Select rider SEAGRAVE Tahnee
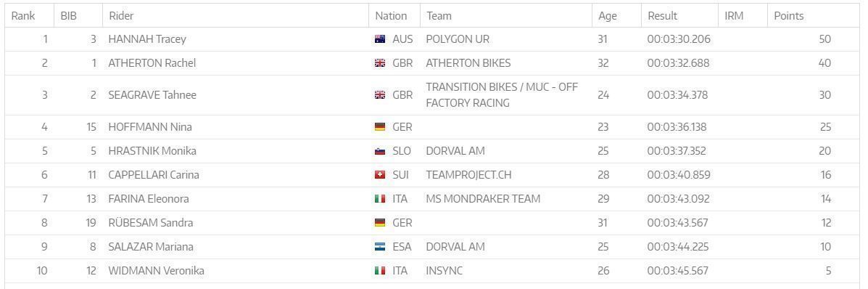This screenshot has width=868, height=289. point(152,95)
